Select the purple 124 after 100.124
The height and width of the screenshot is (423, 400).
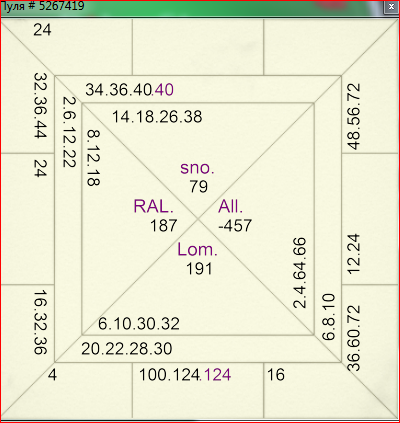tap(217, 375)
